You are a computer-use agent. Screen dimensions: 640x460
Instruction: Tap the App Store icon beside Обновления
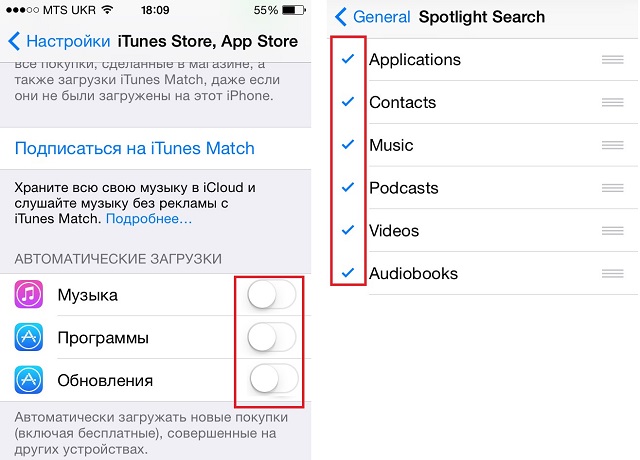tap(29, 380)
